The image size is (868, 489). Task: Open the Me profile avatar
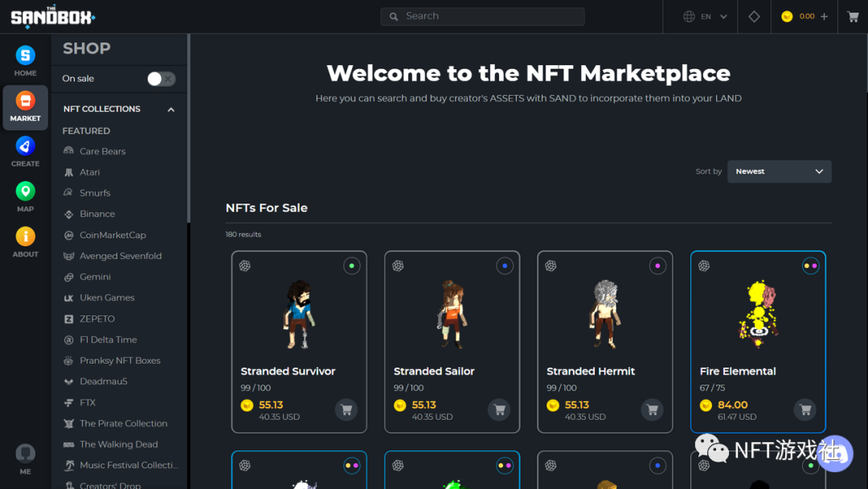tap(26, 454)
